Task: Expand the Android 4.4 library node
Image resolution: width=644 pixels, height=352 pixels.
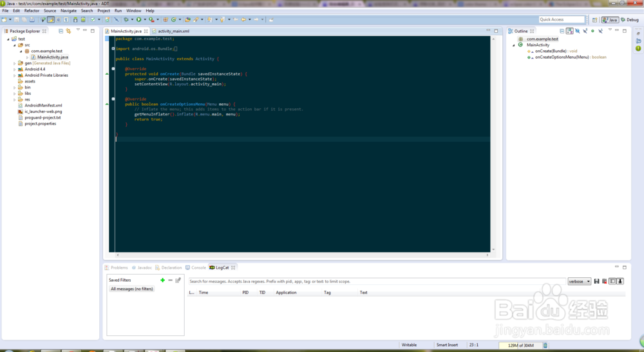Action: 14,70
